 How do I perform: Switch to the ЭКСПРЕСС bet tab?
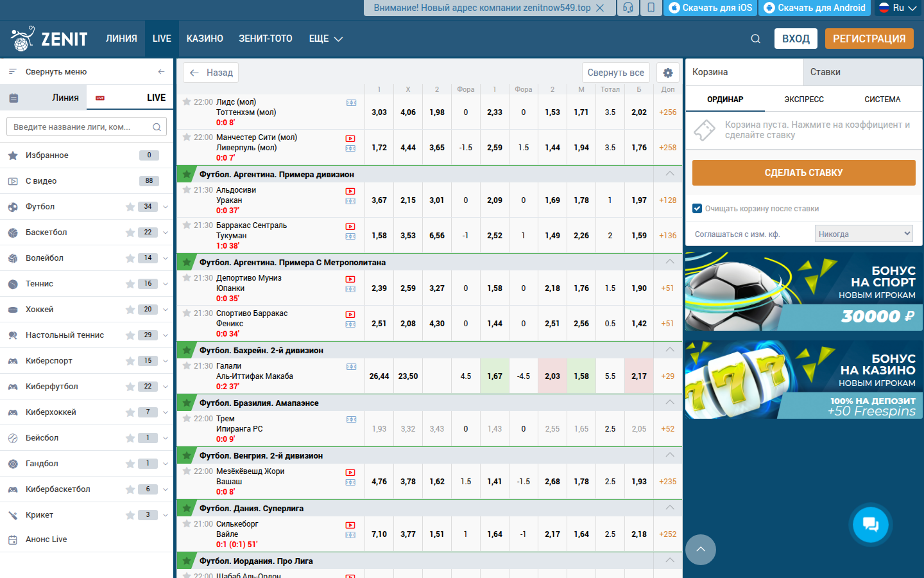(x=803, y=100)
